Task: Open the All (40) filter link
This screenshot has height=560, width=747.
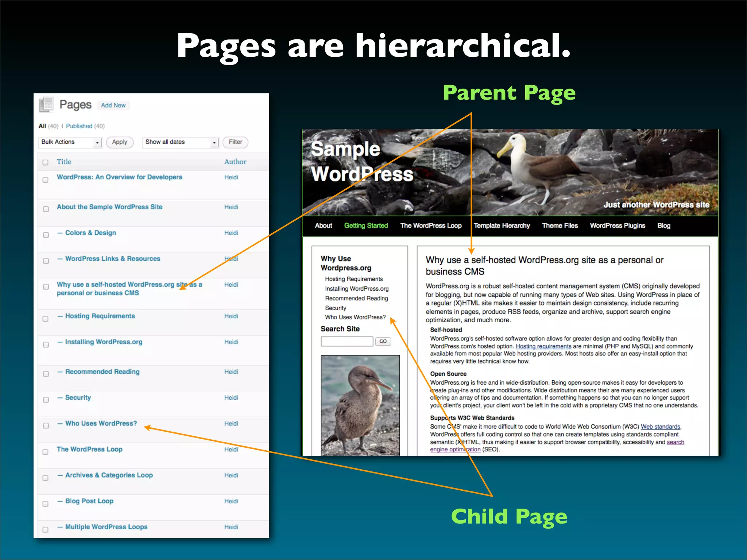Action: 48,126
